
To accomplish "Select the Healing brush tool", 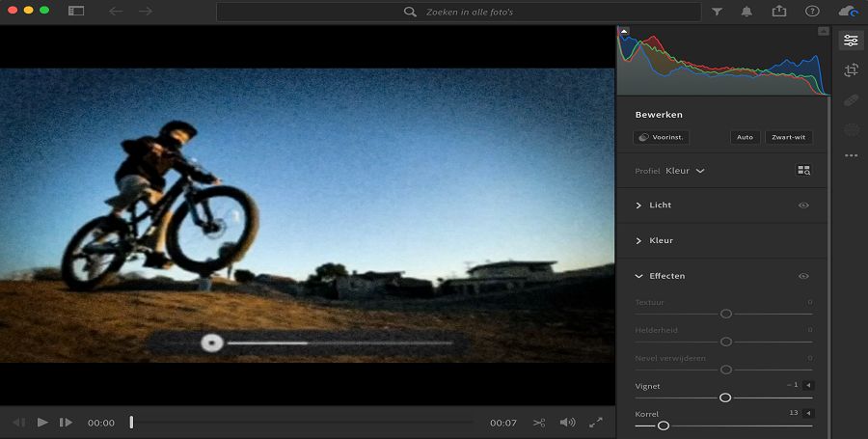I will (x=851, y=100).
